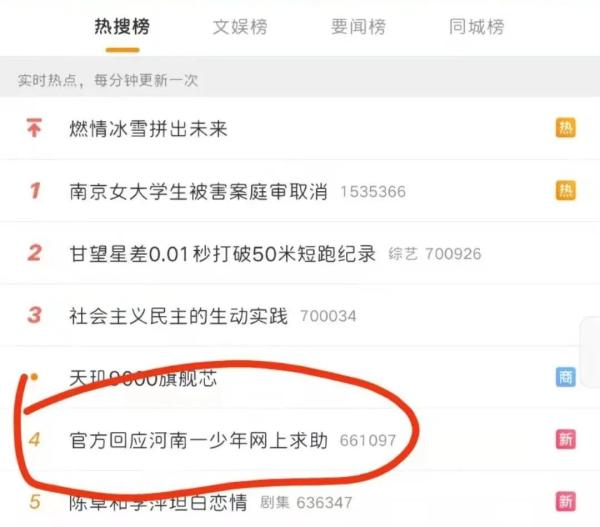Open 陈卓和李萍坦白恋情 topic
Viewport: 600px width, 527px height.
(158, 502)
